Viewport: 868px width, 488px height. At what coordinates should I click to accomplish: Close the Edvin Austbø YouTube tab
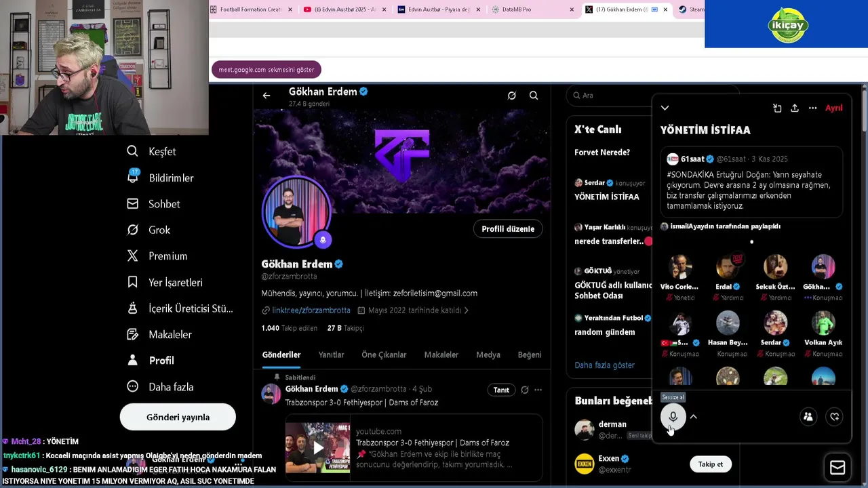(384, 9)
